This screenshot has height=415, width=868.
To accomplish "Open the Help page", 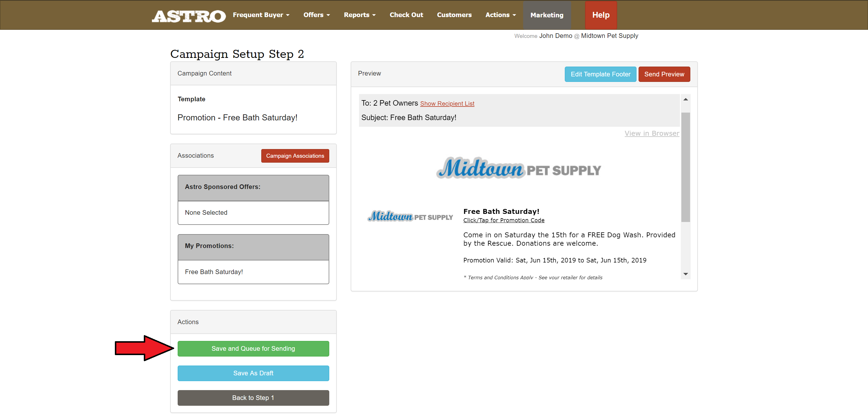I will tap(600, 15).
